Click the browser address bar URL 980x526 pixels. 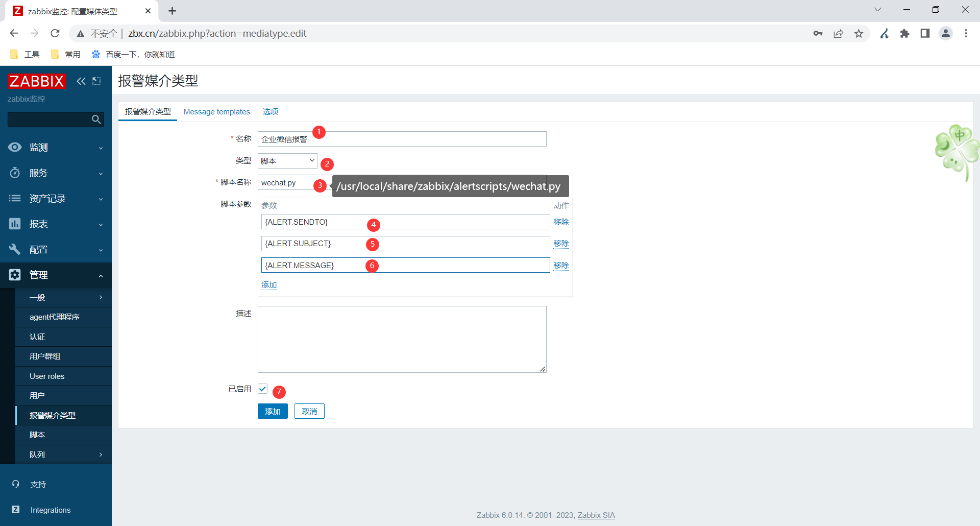(x=217, y=33)
